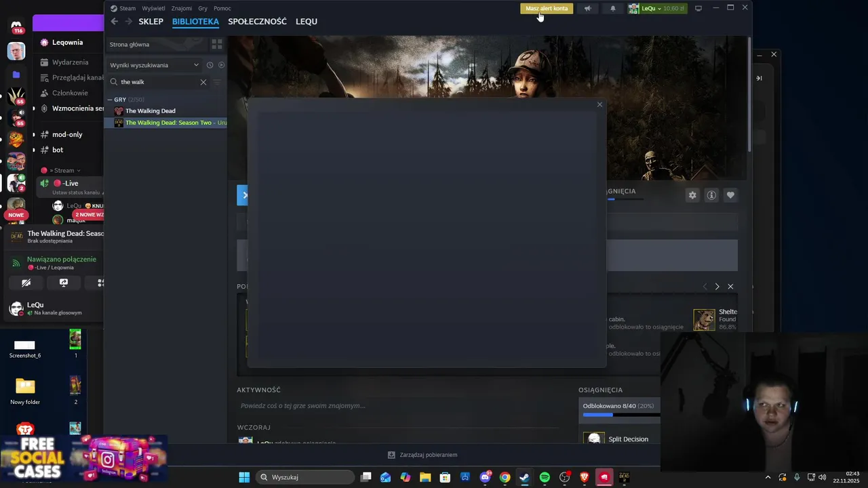The width and height of the screenshot is (868, 488).
Task: Switch to the BIBLIOTEKA tab
Action: [x=195, y=21]
